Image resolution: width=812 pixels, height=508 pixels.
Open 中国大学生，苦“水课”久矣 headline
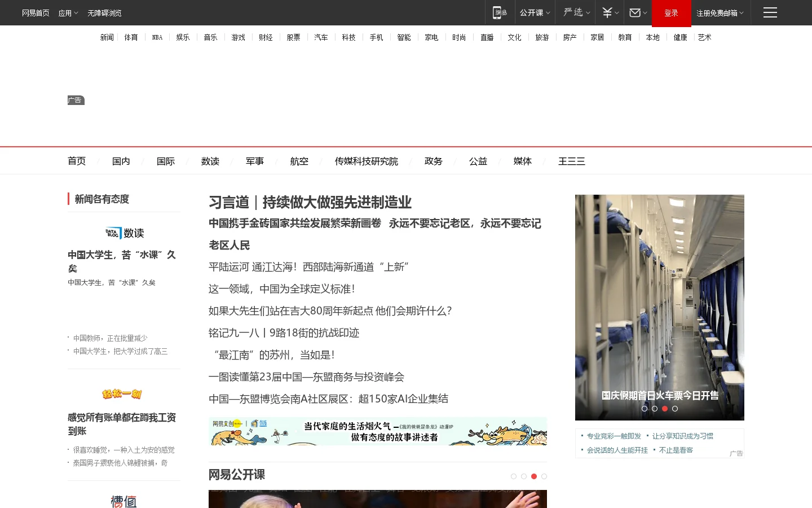point(122,261)
